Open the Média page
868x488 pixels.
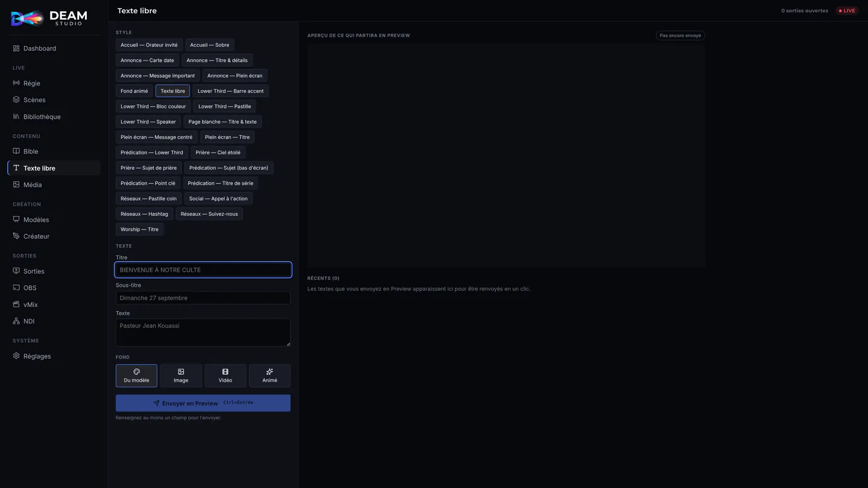[54, 185]
